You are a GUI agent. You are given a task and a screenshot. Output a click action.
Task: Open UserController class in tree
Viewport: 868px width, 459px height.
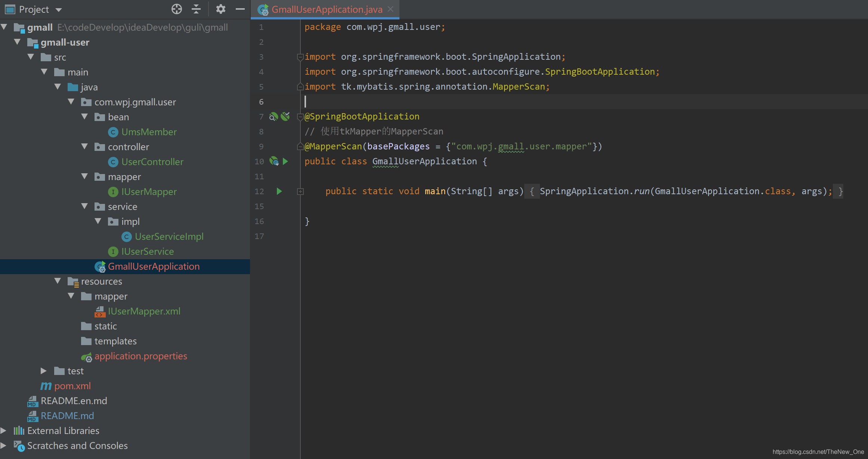[x=152, y=162]
